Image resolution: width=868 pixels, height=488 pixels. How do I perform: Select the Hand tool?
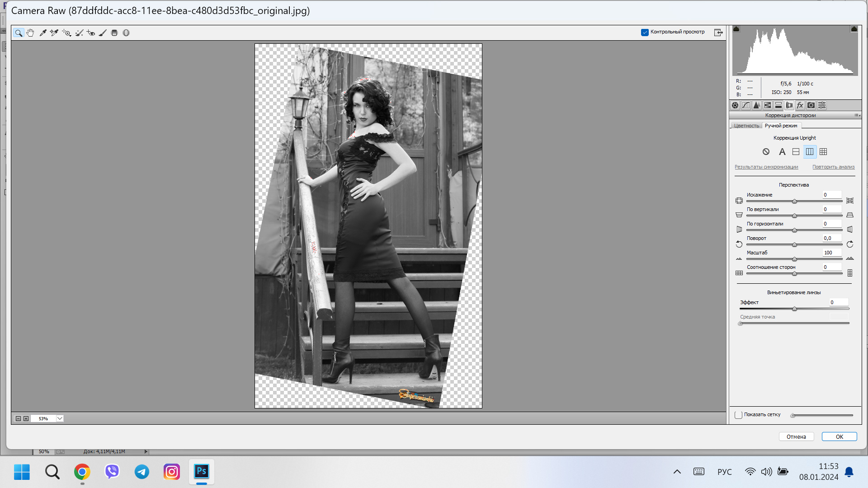pos(30,33)
